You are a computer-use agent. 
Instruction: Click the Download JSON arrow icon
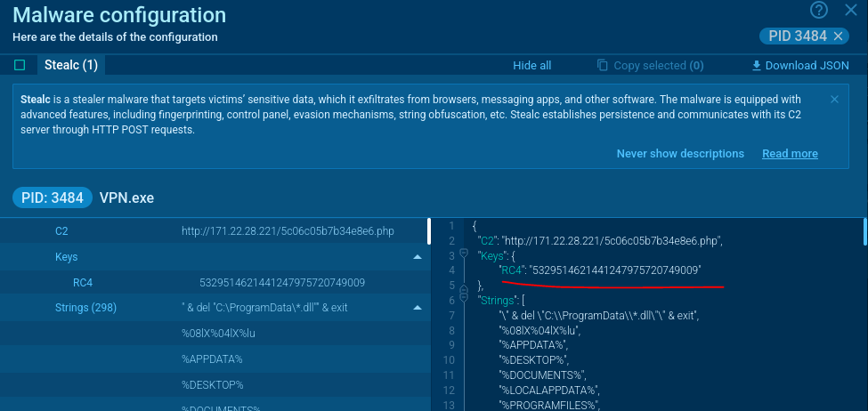pos(757,65)
